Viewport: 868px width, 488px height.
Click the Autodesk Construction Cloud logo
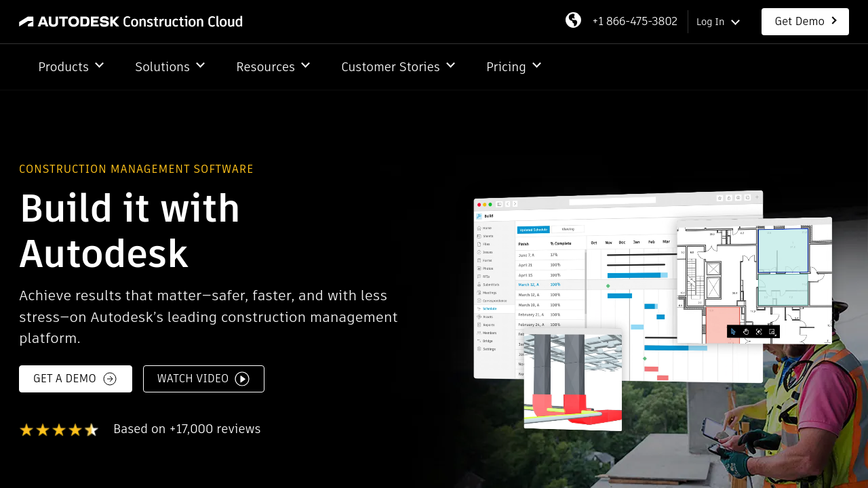pos(131,22)
